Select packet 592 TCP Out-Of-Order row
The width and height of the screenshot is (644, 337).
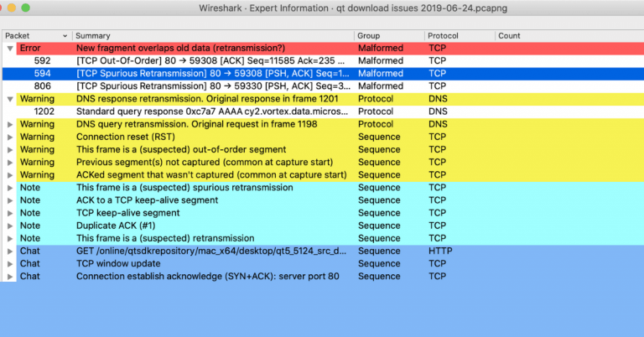(x=210, y=61)
